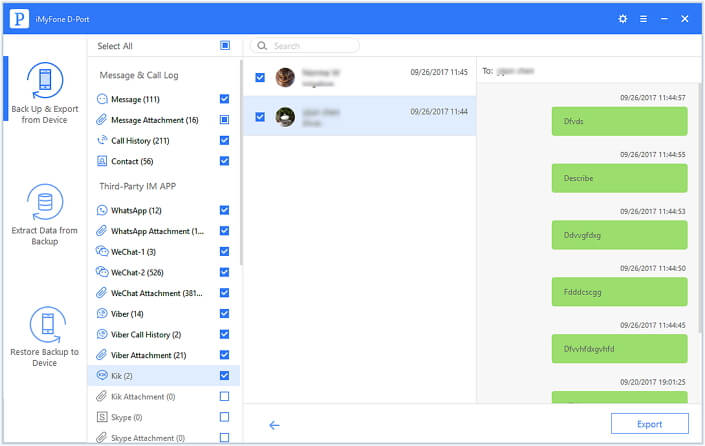Click the timestamp 09/26/2017 11:44:57
This screenshot has width=705, height=446.
(653, 98)
